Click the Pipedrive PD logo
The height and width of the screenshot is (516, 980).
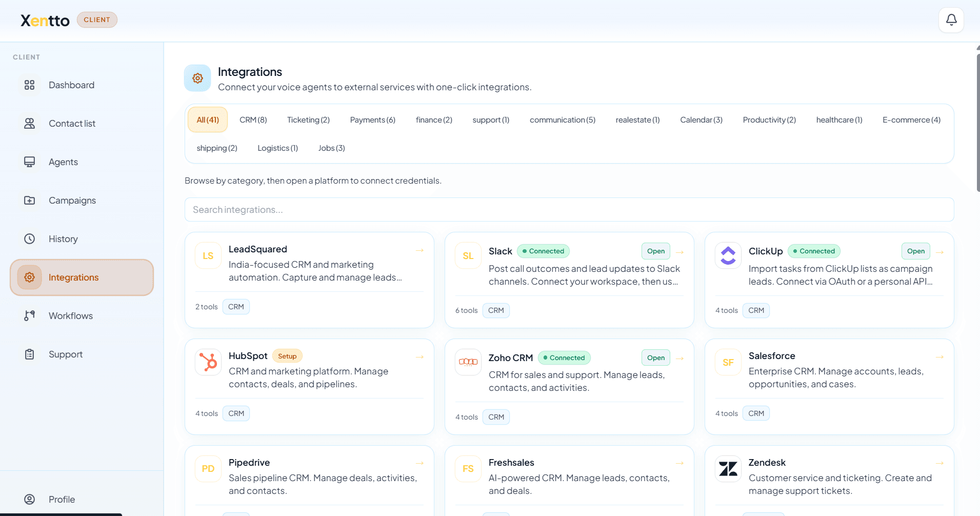pos(208,469)
